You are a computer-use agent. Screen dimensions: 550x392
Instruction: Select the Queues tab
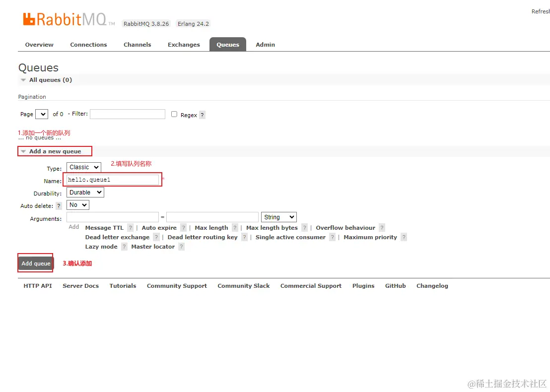click(x=228, y=45)
